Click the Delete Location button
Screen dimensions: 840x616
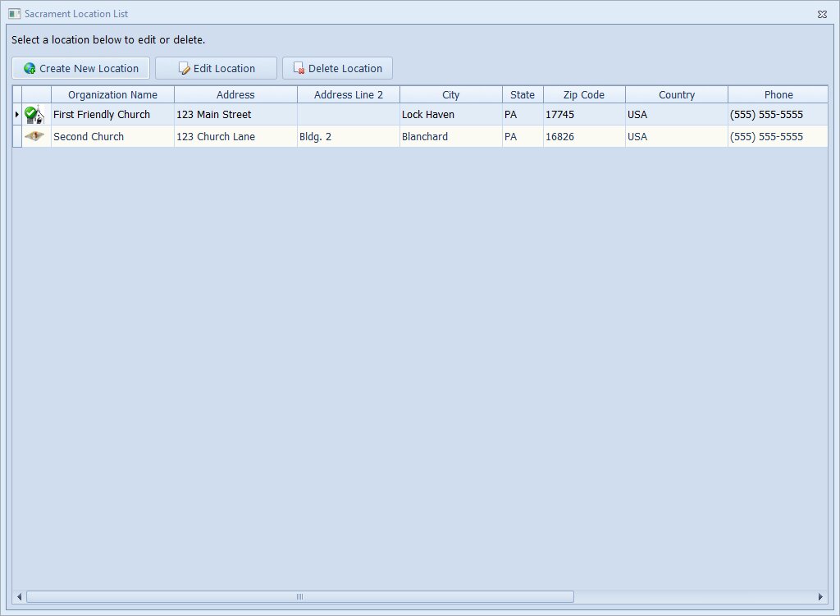tap(337, 69)
